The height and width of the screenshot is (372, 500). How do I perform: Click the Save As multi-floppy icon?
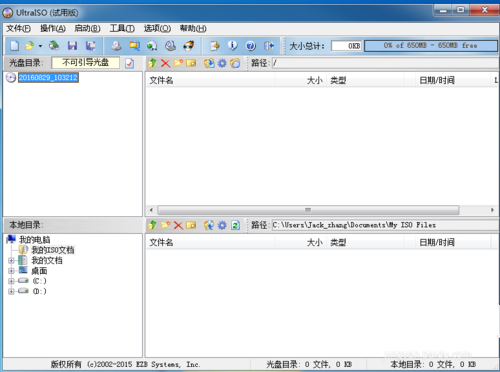click(x=91, y=45)
